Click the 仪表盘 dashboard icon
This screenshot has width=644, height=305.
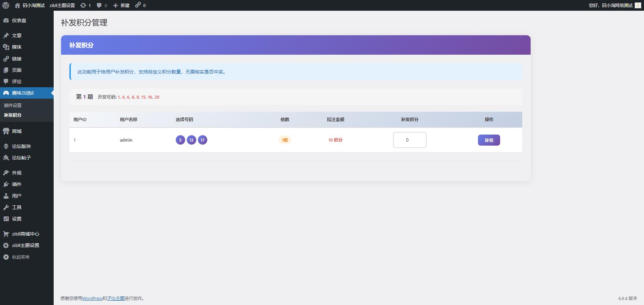6,20
